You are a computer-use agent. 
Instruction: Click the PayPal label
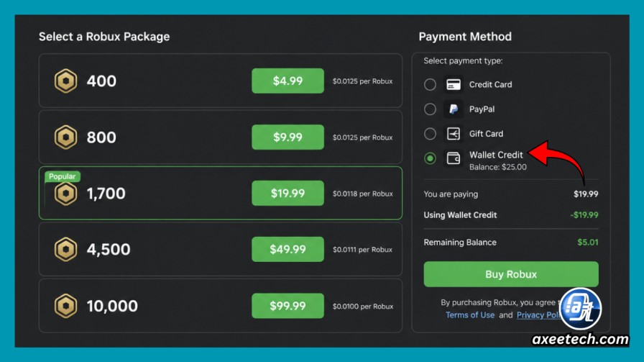click(482, 109)
